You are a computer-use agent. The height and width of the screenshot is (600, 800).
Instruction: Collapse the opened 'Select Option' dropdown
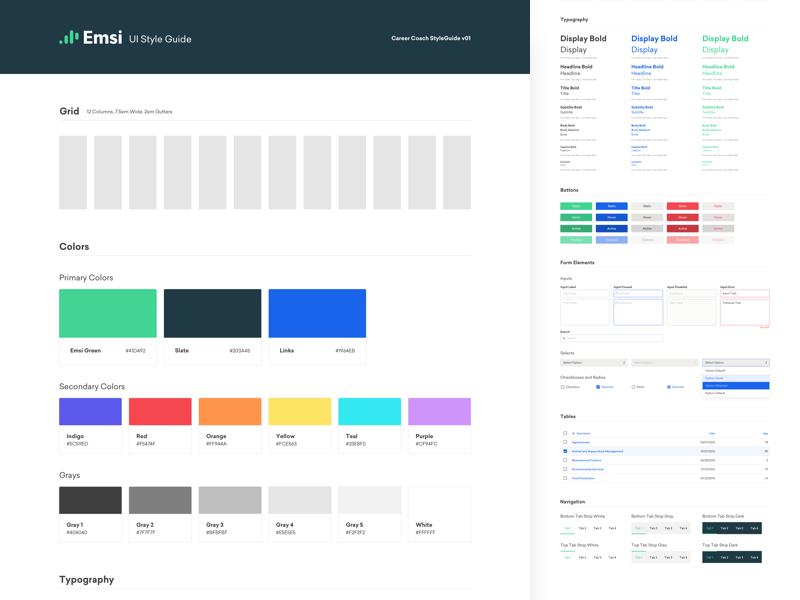pyautogui.click(x=736, y=363)
